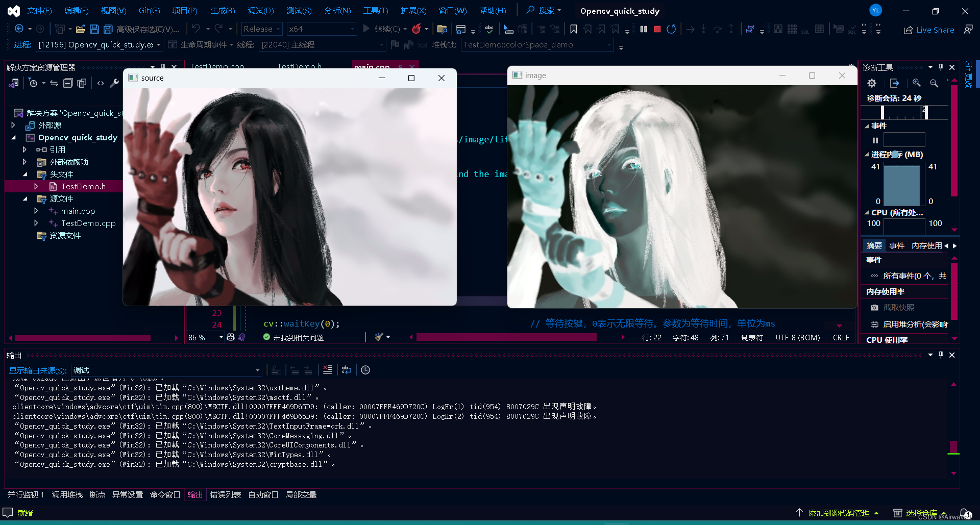The image size is (980, 525).
Task: Open the x64 platform dropdown
Action: coord(322,29)
